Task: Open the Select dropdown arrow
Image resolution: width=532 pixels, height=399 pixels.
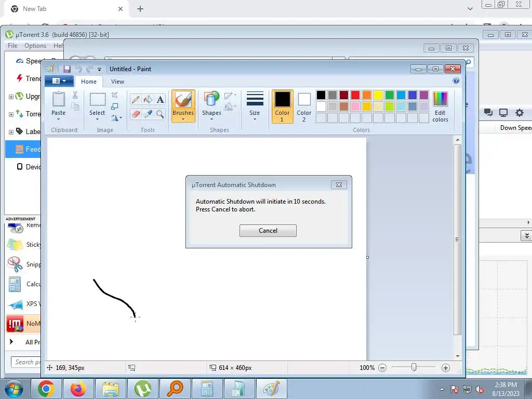Action: point(97,119)
